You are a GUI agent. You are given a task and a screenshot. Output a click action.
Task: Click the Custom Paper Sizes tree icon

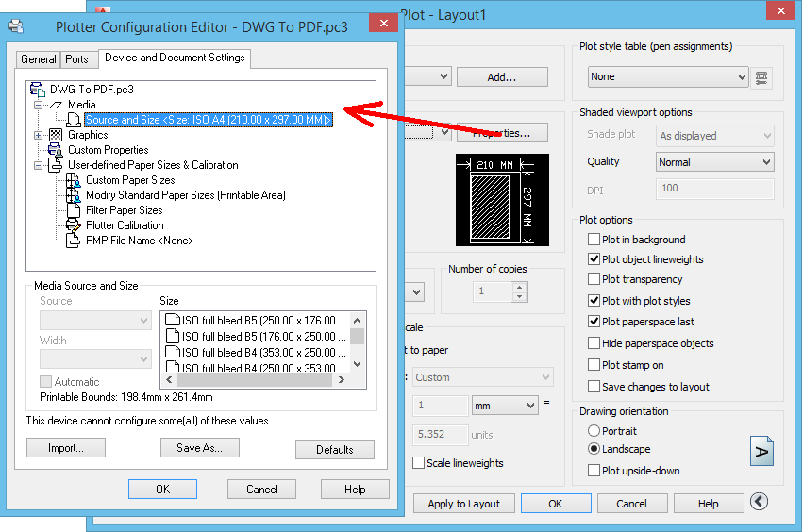pyautogui.click(x=74, y=180)
